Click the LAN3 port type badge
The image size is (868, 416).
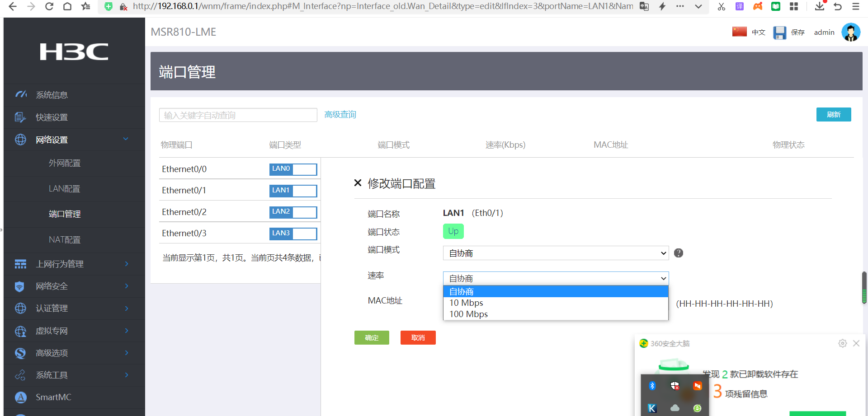[x=293, y=234]
